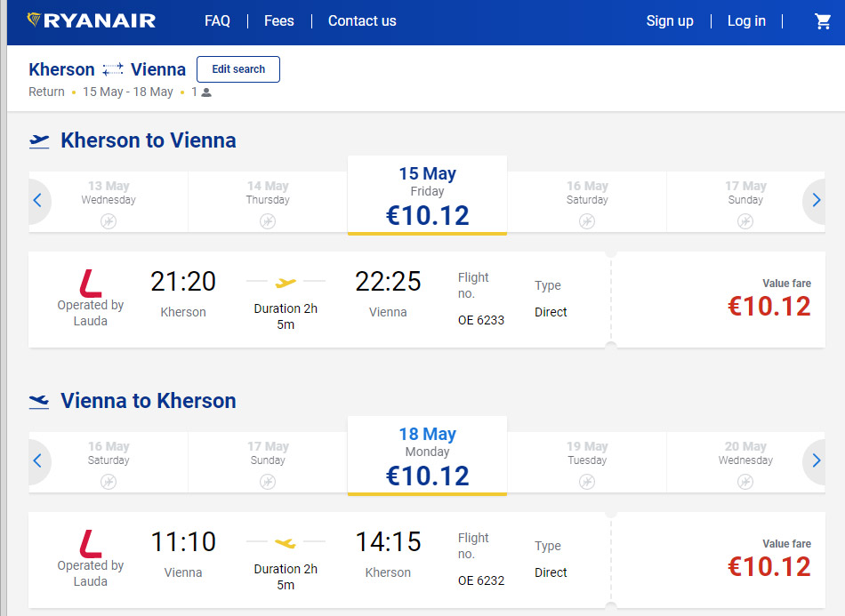845x616 pixels.
Task: Show earlier return dates with left chevron
Action: pos(39,461)
